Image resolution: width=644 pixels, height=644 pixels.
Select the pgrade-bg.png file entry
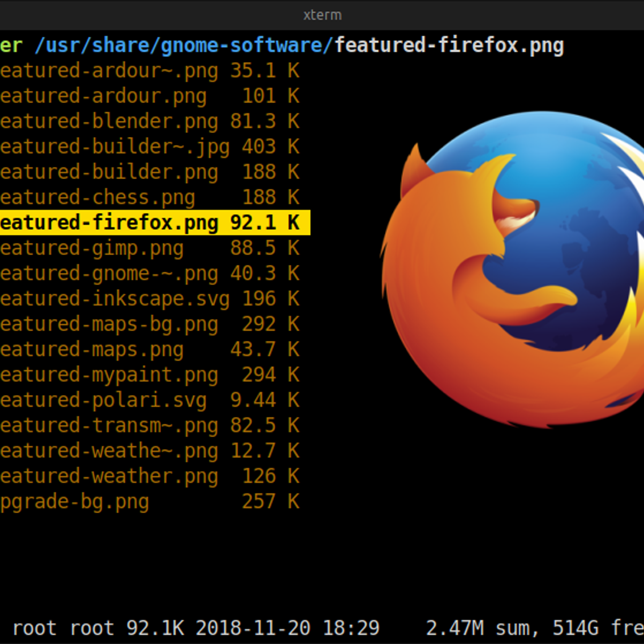pyautogui.click(x=155, y=502)
